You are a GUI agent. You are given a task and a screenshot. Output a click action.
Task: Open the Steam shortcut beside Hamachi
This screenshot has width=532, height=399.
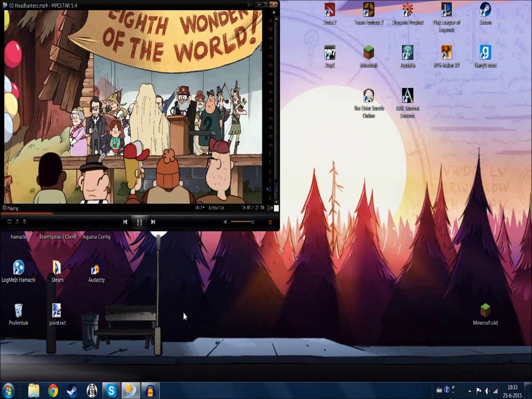57,272
